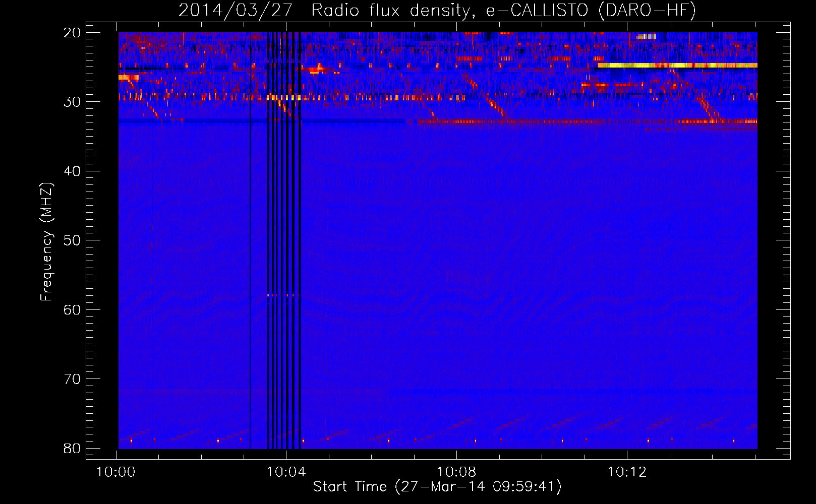Click the frequency tick label '40'
Image resolution: width=816 pixels, height=504 pixels.
tap(72, 171)
